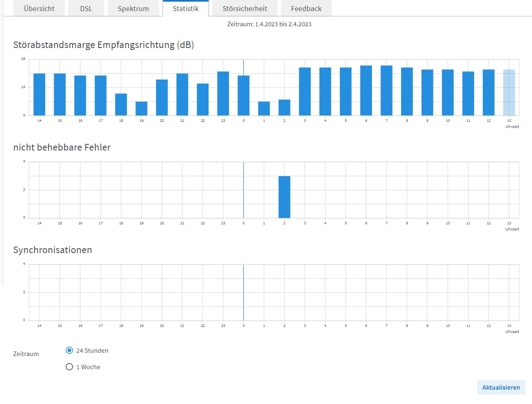
Task: Click the Störabstandsmarge bar for hour 18
Action: pyautogui.click(x=121, y=105)
